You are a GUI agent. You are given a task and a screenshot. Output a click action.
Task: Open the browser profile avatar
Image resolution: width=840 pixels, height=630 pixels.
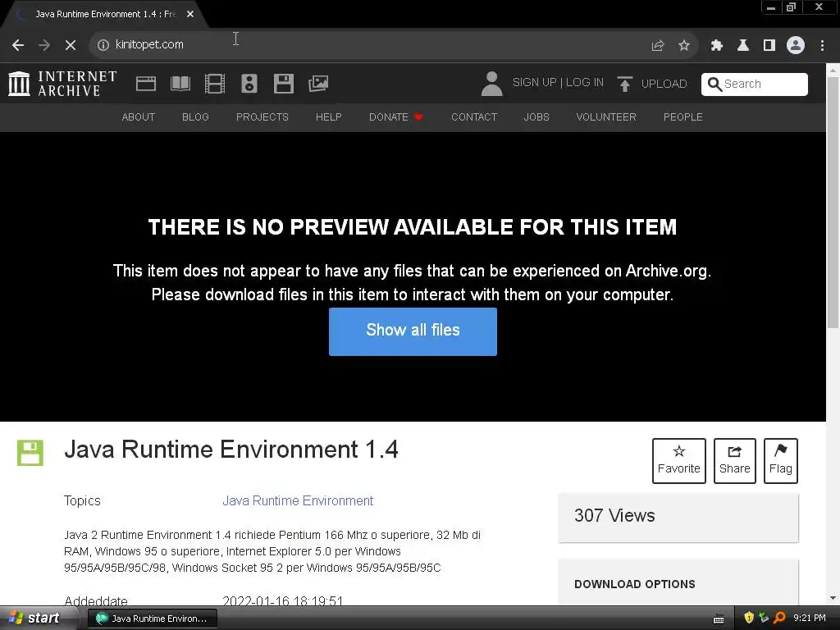796,45
